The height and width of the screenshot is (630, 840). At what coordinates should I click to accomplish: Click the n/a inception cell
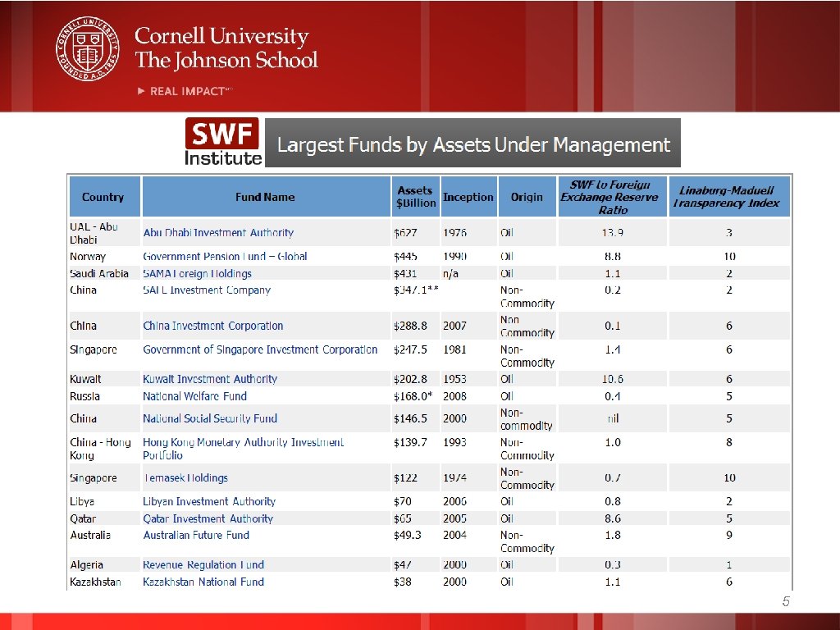click(450, 273)
